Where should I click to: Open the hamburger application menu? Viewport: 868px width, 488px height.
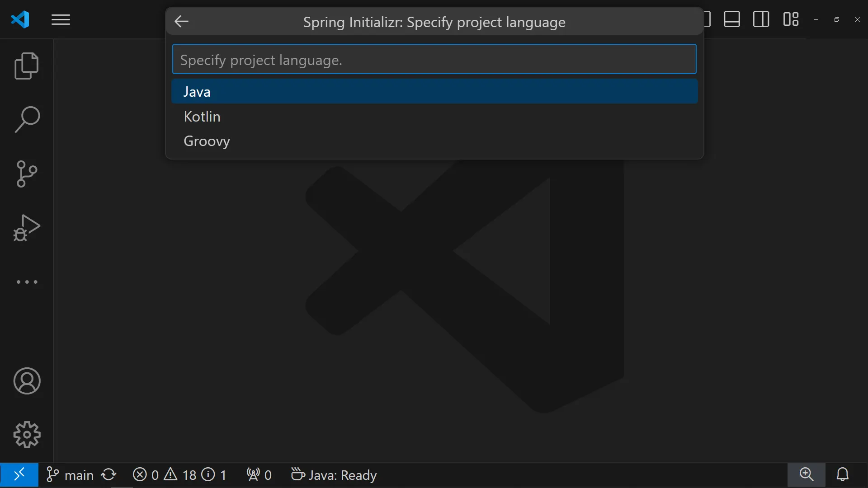click(61, 20)
